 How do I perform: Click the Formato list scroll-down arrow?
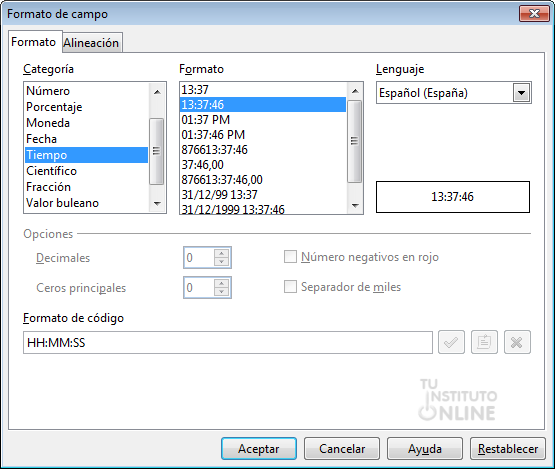pos(355,205)
